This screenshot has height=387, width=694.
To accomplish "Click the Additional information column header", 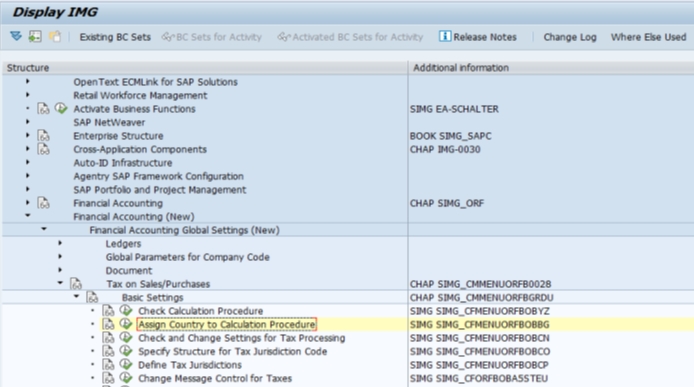I will (551, 67).
